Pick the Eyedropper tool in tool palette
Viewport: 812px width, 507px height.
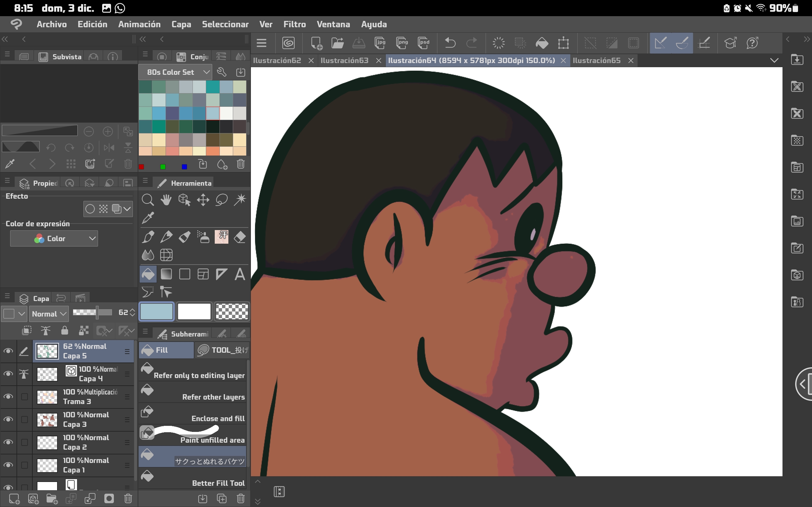(x=147, y=218)
